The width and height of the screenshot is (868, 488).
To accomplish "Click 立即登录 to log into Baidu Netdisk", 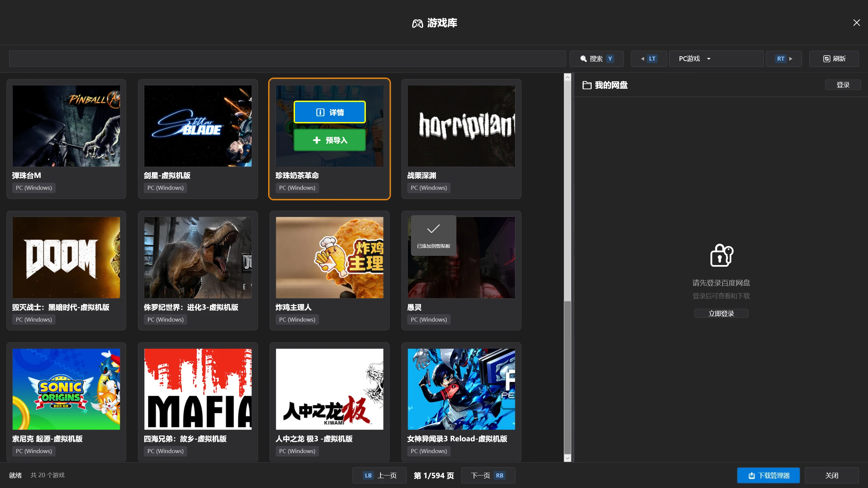I will point(721,313).
